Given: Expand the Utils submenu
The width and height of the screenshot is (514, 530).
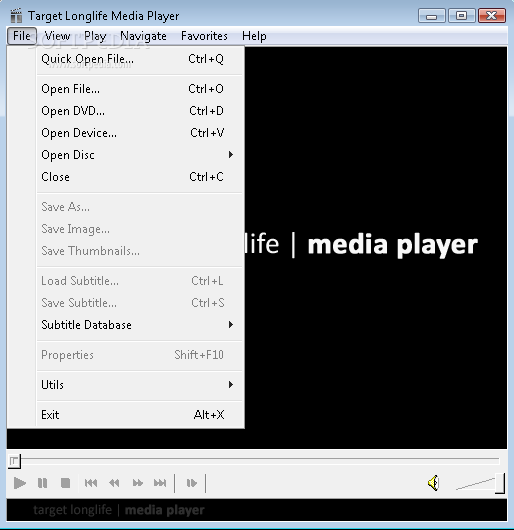Looking at the screenshot, I should tap(140, 385).
